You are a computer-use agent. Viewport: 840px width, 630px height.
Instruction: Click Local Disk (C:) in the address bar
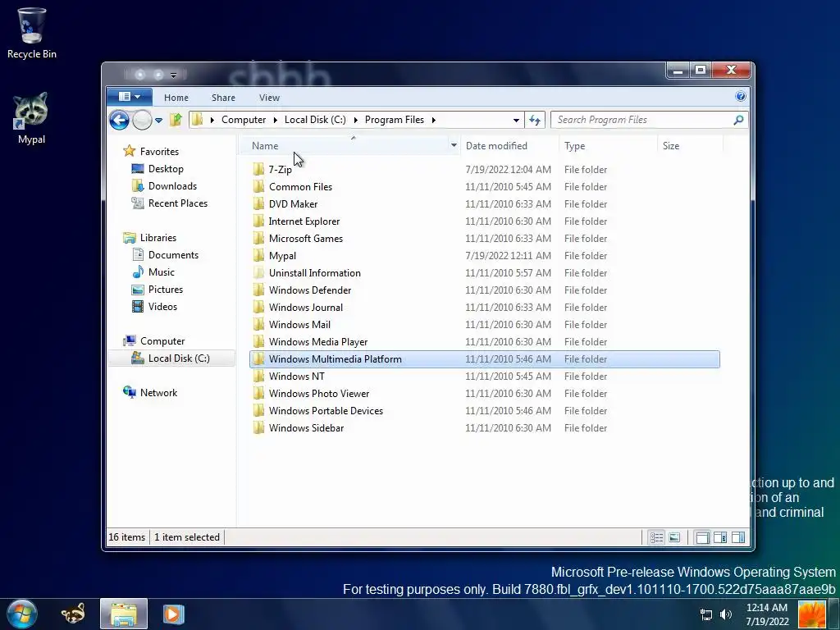pyautogui.click(x=315, y=120)
